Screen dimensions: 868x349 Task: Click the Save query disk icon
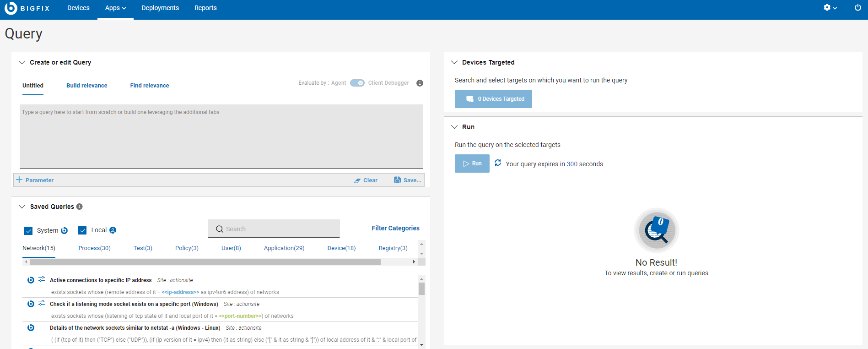[x=397, y=180]
